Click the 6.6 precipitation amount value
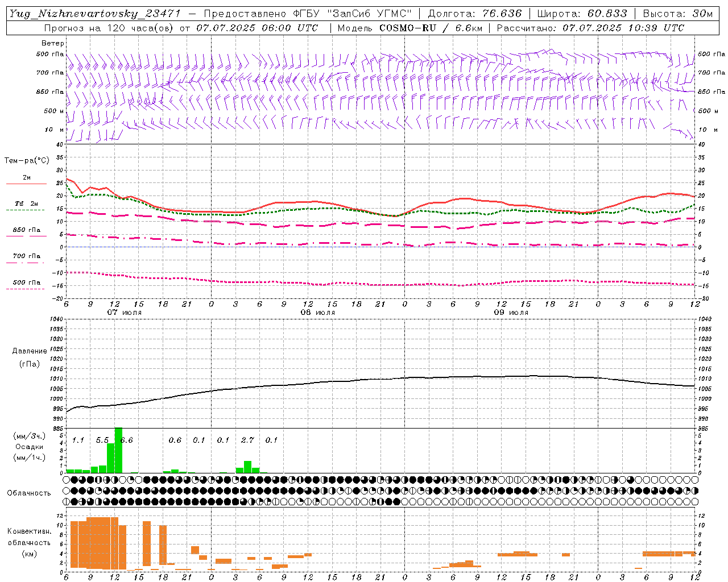The height and width of the screenshot is (582, 728). 127,440
